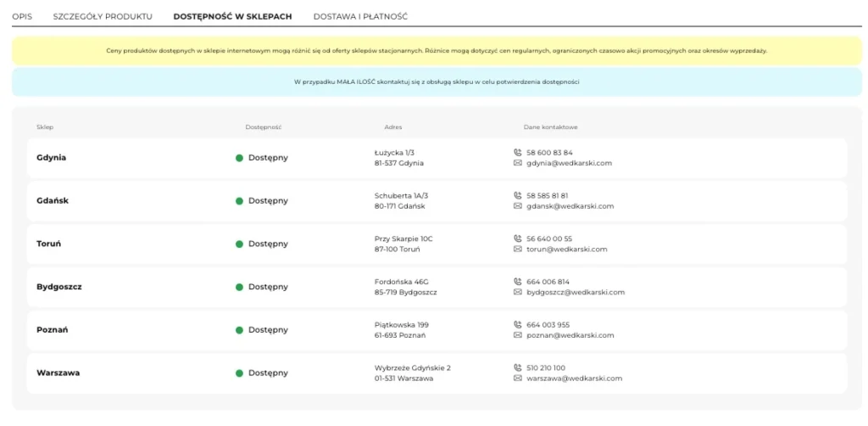Viewport: 868px width, 426px height.
Task: Click the envelope icon for Toruń store
Action: [x=518, y=249]
